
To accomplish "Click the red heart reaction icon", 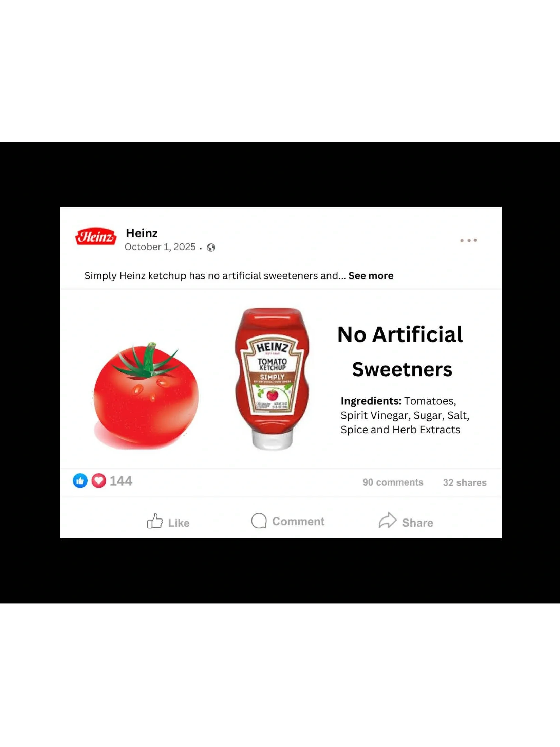I will (x=99, y=481).
